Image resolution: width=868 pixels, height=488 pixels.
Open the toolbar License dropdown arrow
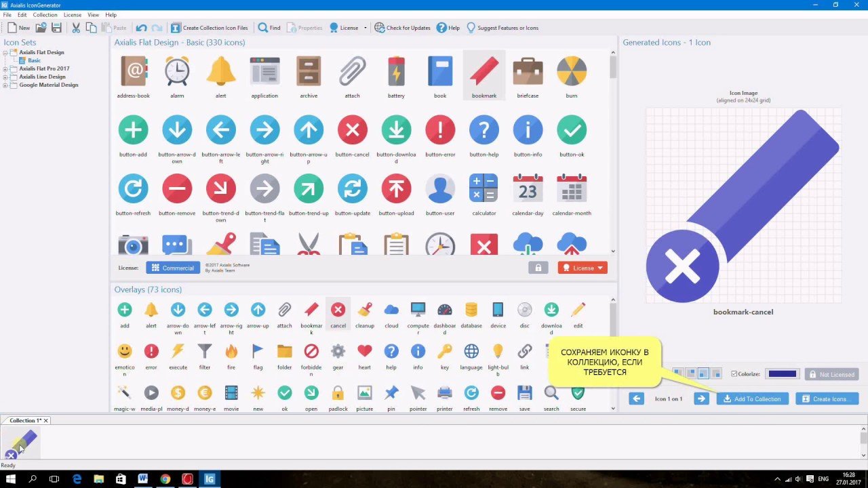coord(366,28)
